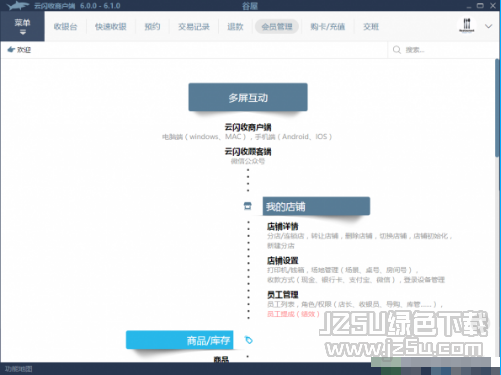Click the product tag icon
This screenshot has height=375, width=501.
pos(249,340)
